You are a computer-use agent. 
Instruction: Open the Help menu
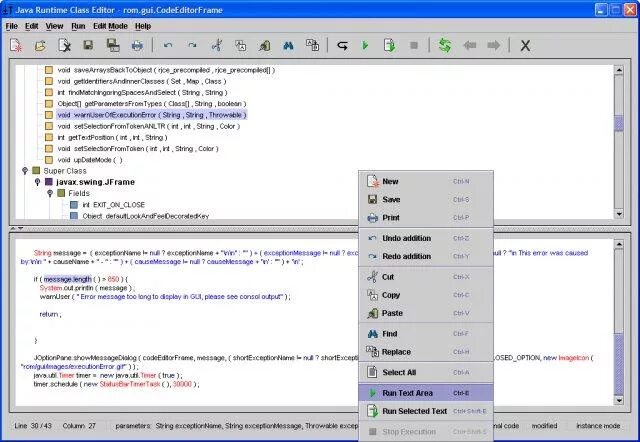tap(143, 26)
